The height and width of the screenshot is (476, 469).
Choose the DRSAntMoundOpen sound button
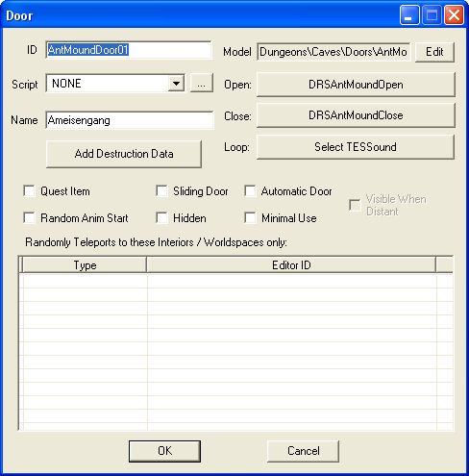coord(356,85)
